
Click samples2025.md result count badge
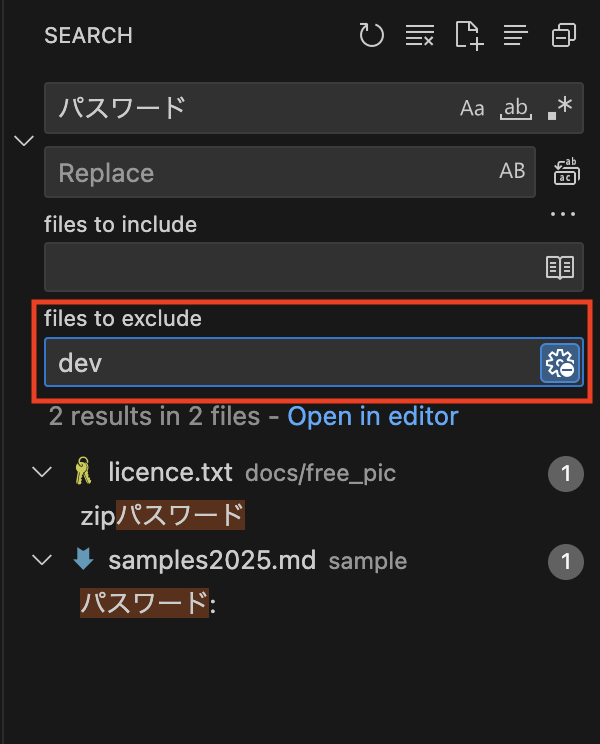tap(566, 562)
